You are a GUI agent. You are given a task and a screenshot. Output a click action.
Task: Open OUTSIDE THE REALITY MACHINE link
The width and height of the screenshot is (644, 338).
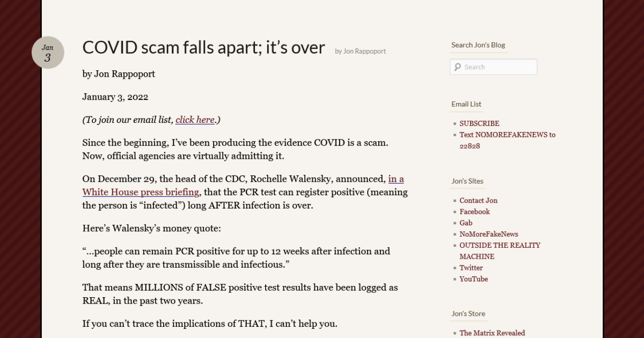(500, 245)
